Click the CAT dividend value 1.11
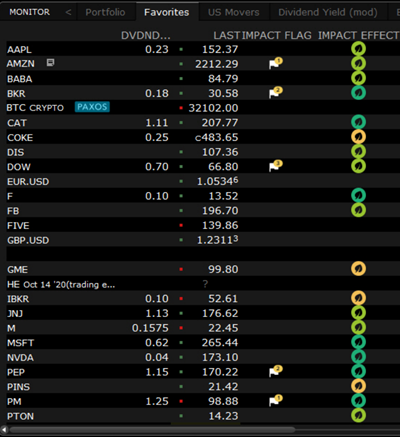The image size is (400, 437). pyautogui.click(x=157, y=123)
